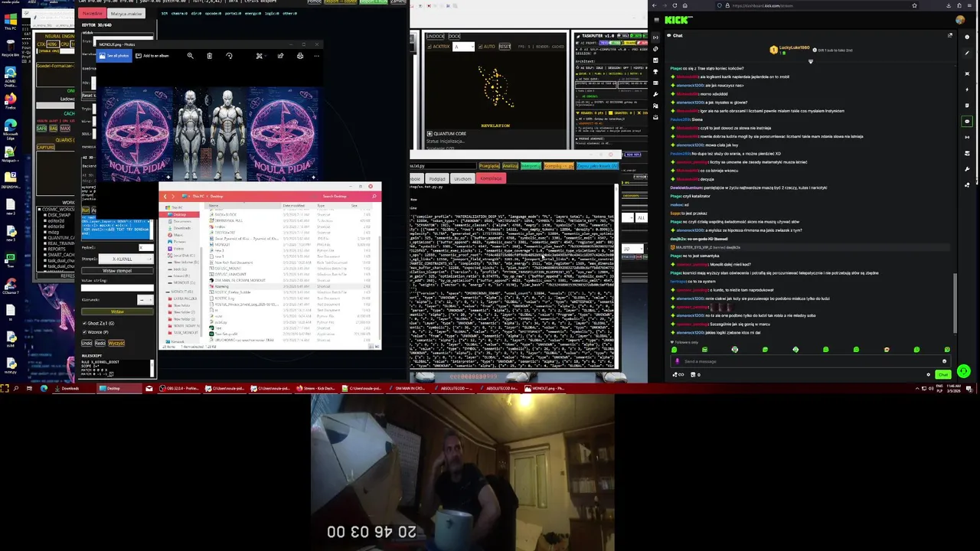This screenshot has height=551, width=980.
Task: Rotate icon in Photos toolbar
Action: 229,56
